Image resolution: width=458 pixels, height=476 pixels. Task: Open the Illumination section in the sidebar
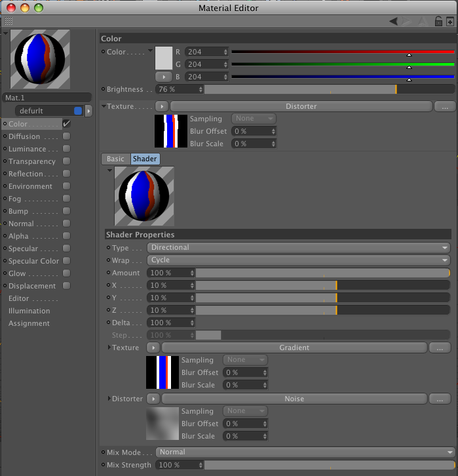[x=29, y=311]
